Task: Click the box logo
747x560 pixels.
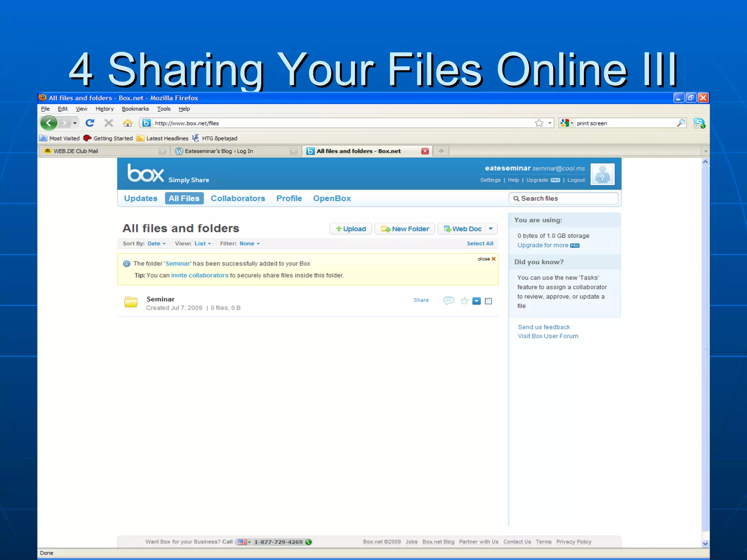Action: (x=146, y=173)
